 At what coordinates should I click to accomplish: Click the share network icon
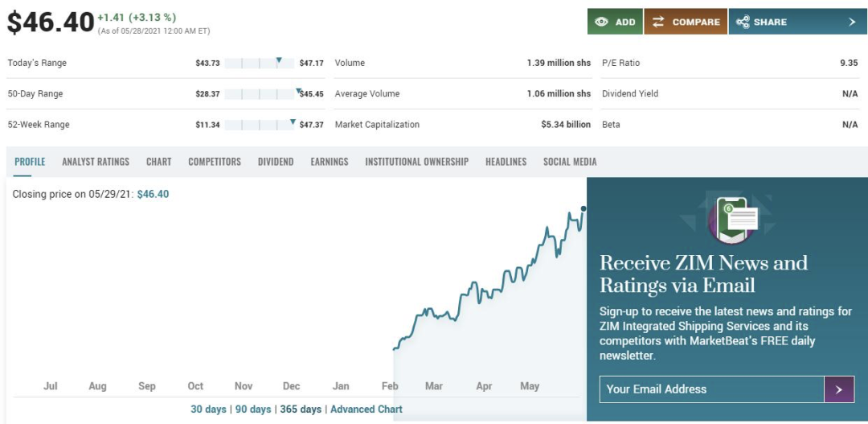coord(743,22)
